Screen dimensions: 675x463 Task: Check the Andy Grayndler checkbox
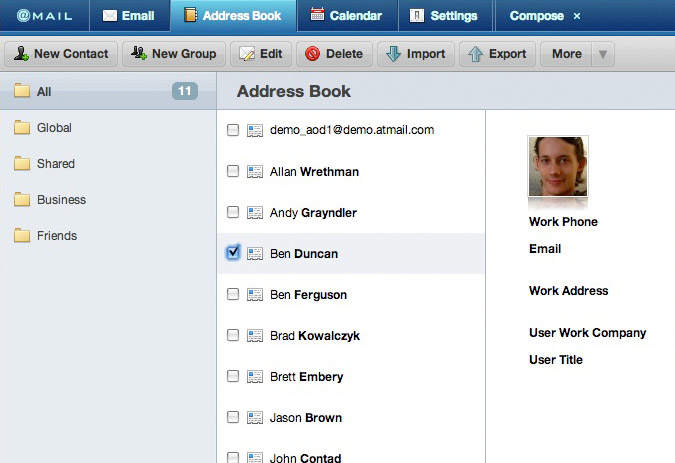[x=233, y=212]
